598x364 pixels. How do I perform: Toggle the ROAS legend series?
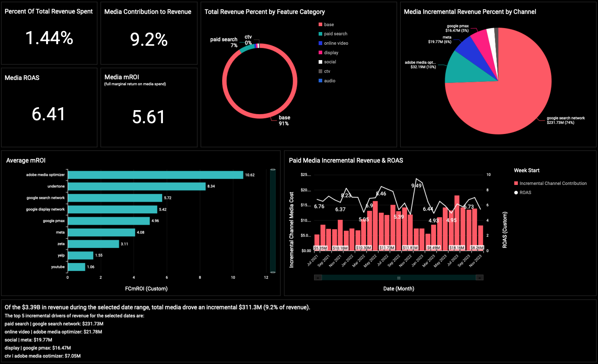523,192
